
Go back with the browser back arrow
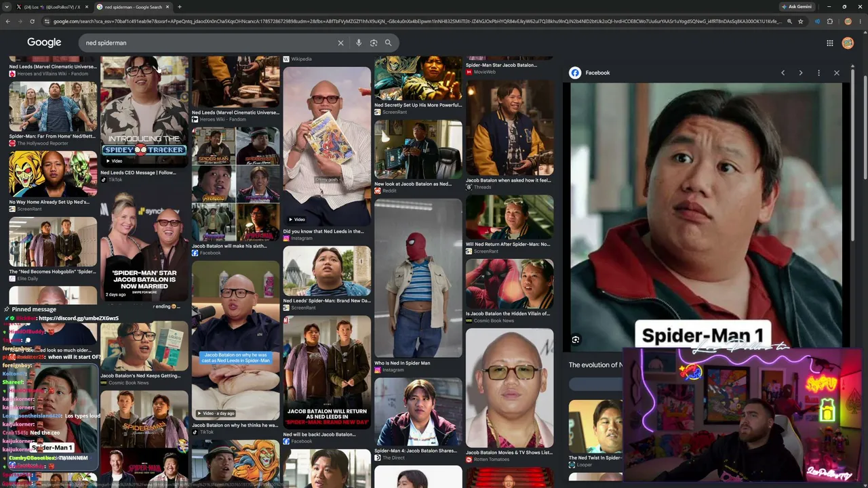pyautogui.click(x=7, y=22)
